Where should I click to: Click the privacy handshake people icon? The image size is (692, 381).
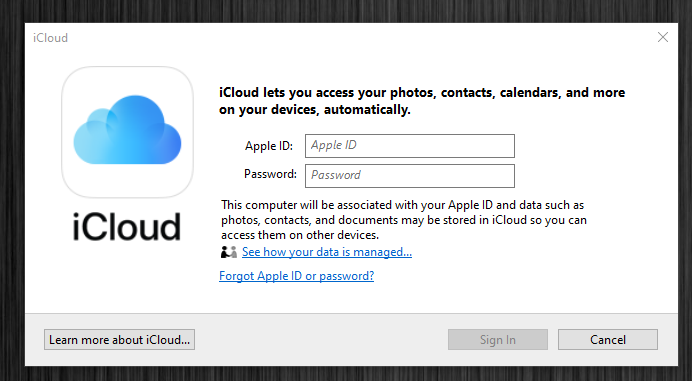229,252
